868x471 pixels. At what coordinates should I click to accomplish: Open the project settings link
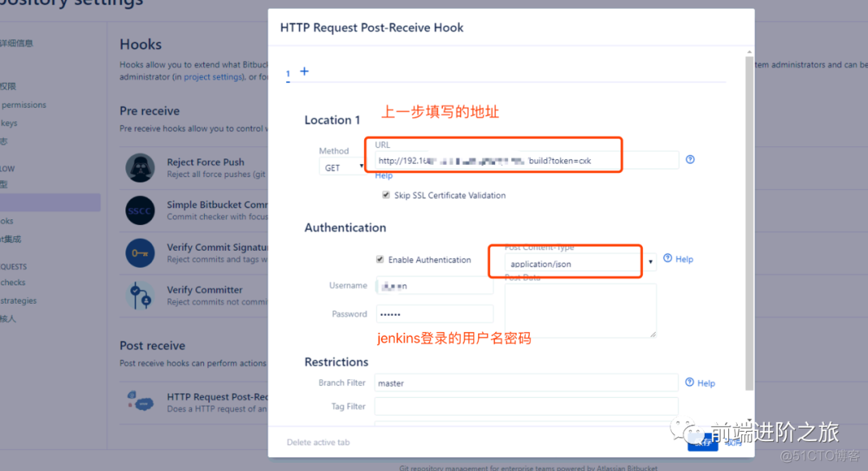(x=213, y=77)
